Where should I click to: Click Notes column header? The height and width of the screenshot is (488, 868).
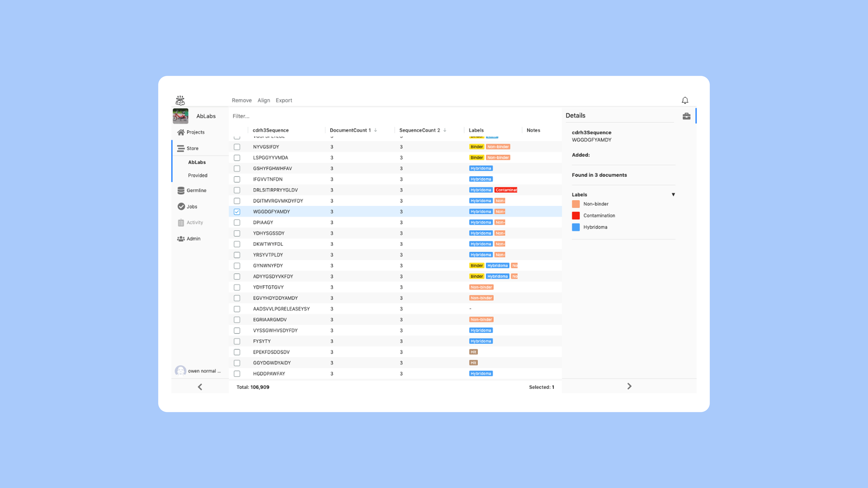tap(533, 130)
